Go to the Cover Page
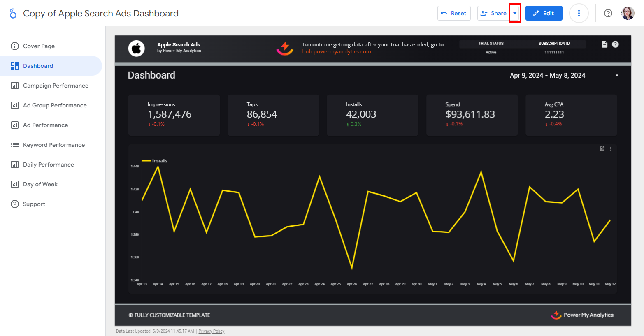644x336 pixels. tap(39, 46)
